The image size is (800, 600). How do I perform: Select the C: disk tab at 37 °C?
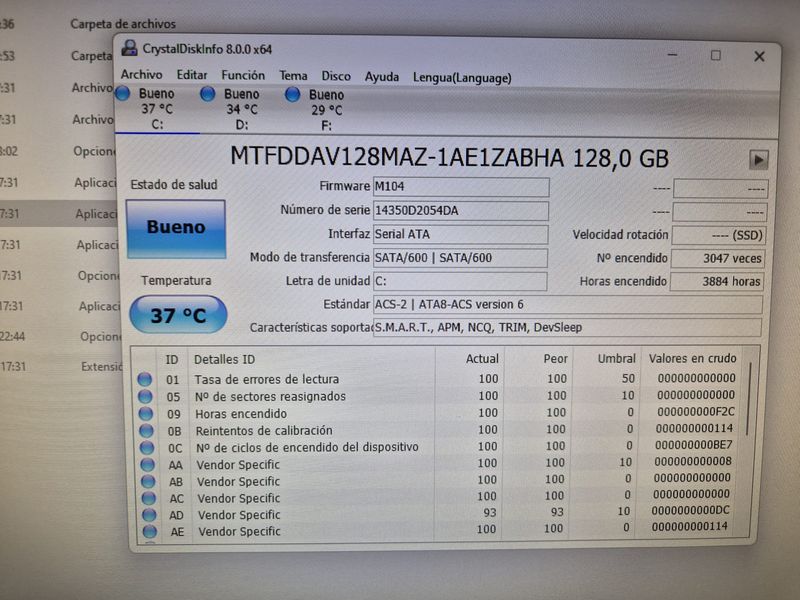[x=157, y=109]
